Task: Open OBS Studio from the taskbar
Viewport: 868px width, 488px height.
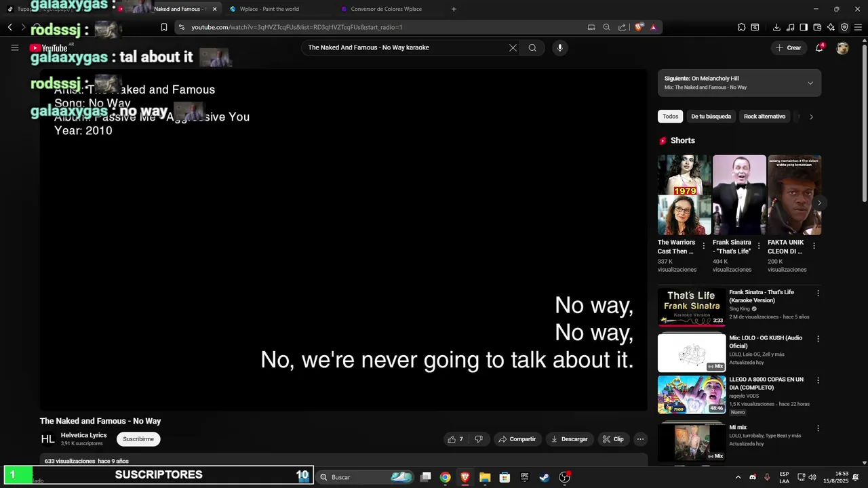Action: pyautogui.click(x=564, y=477)
